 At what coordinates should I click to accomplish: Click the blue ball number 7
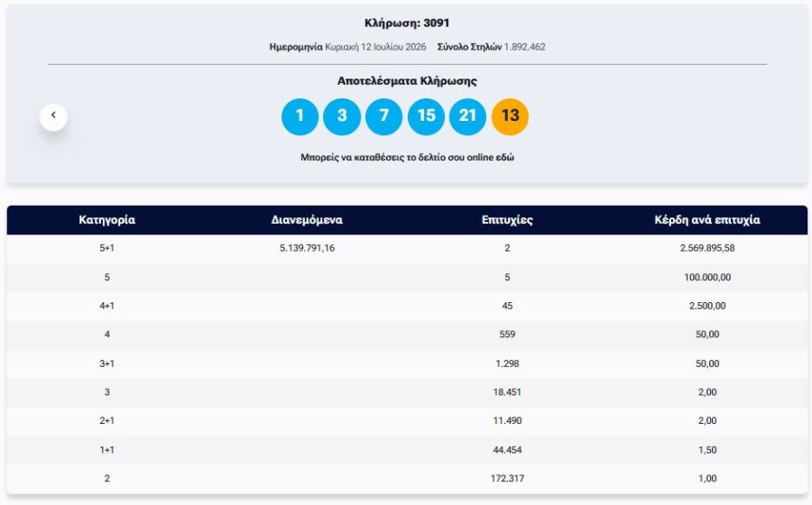[383, 116]
